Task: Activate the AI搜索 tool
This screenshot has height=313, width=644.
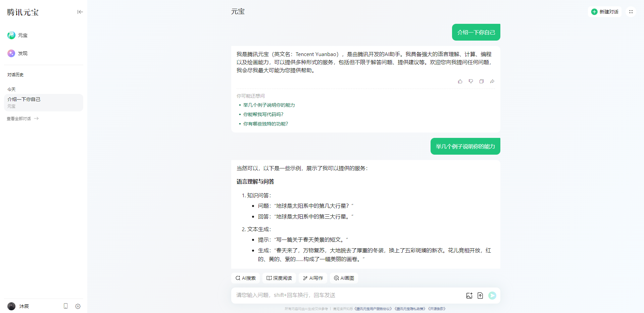Action: (246, 278)
